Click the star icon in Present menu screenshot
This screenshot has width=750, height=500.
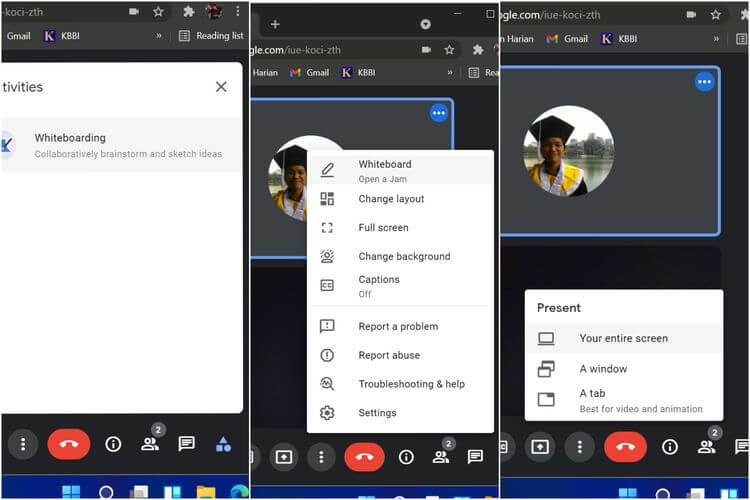(x=716, y=15)
